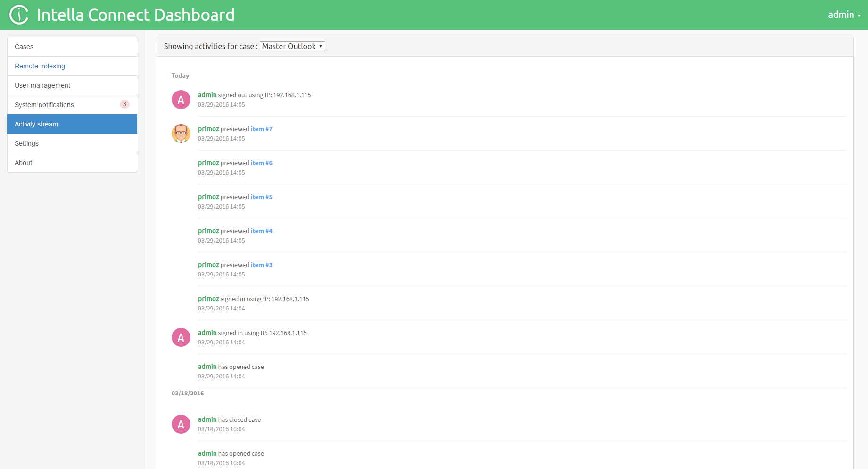Click the About sidebar entry
This screenshot has width=868, height=469.
(23, 162)
